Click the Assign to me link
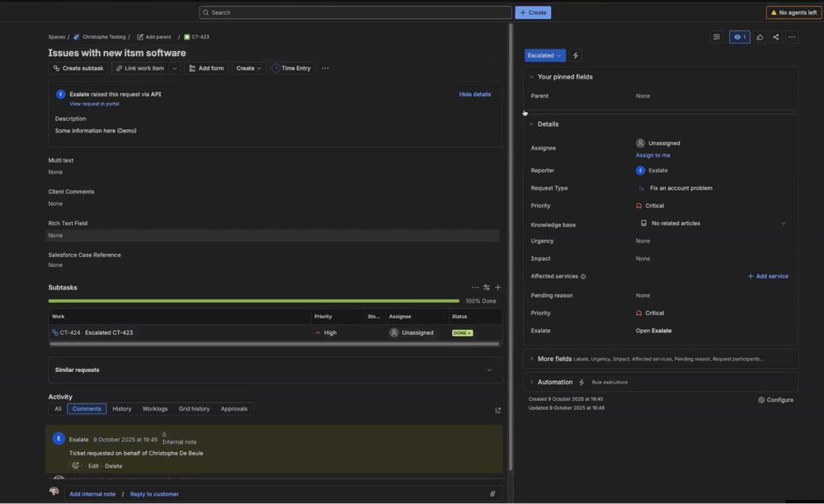 coord(652,155)
